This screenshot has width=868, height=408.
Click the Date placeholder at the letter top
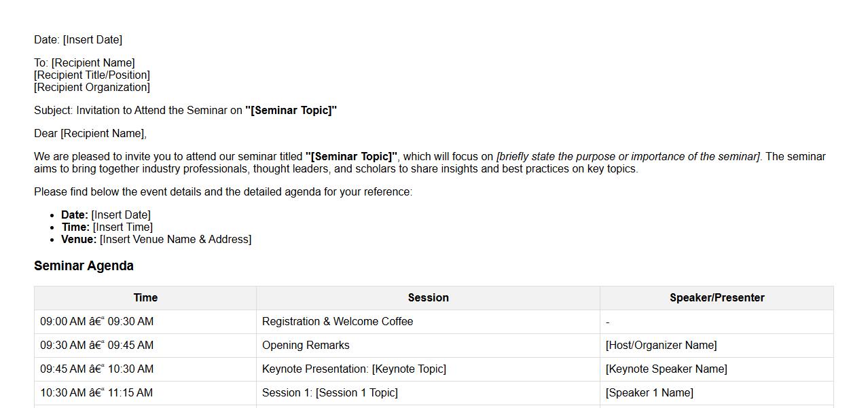tap(92, 40)
